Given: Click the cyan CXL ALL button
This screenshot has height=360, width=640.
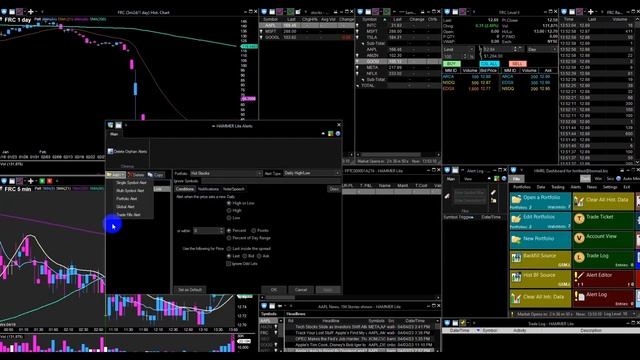Looking at the screenshot, I should point(489,64).
